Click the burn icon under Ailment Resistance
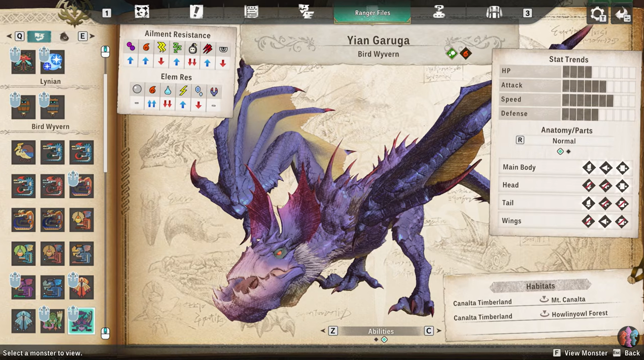The image size is (644, 360). (x=146, y=47)
